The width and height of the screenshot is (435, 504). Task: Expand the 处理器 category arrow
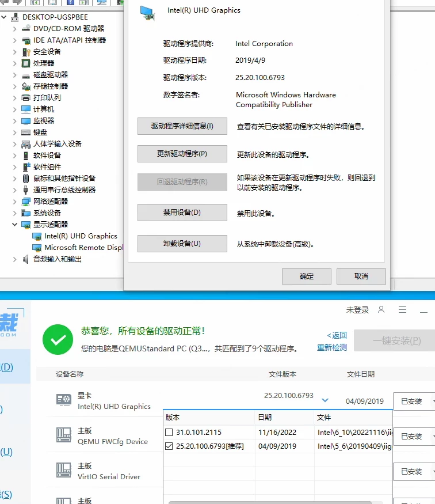coord(14,63)
